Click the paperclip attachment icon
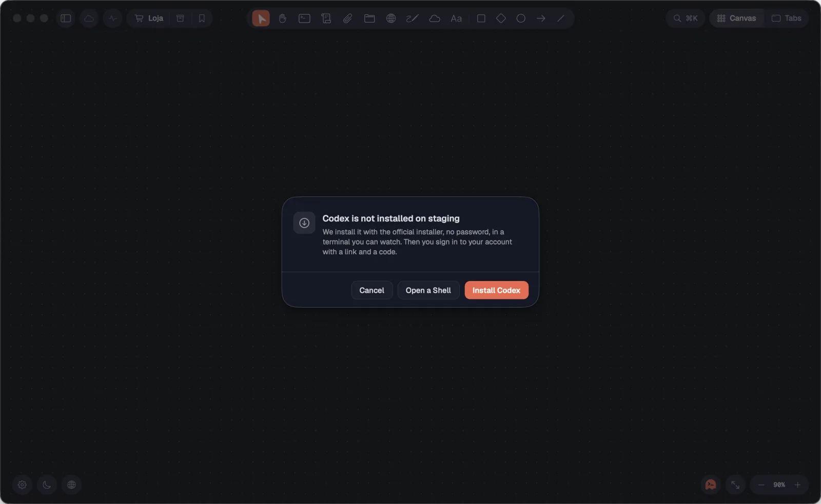The height and width of the screenshot is (504, 821). click(x=348, y=18)
